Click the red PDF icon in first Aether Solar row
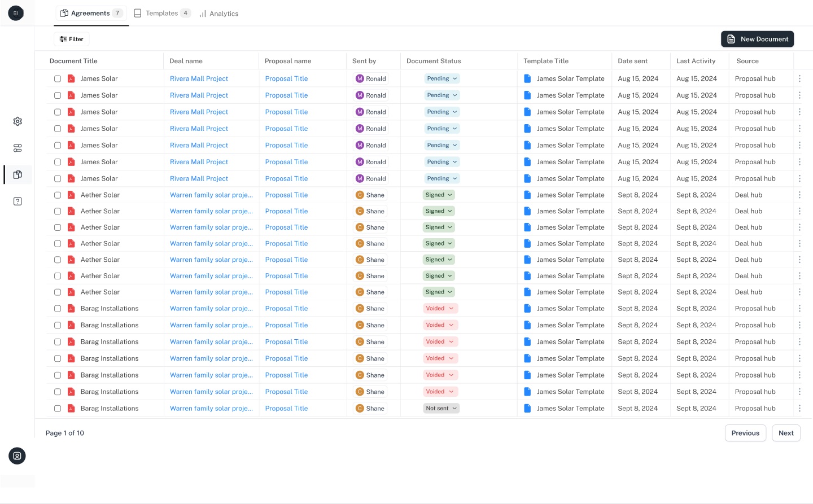813x504 pixels. 71,195
